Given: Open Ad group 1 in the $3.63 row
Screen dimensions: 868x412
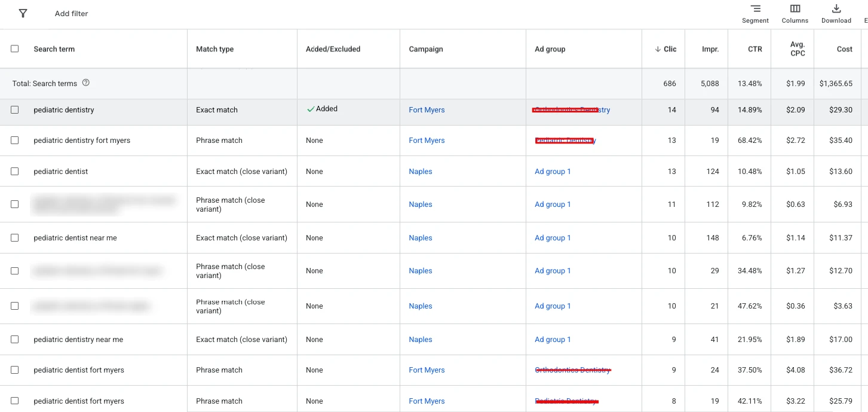Looking at the screenshot, I should (x=553, y=306).
